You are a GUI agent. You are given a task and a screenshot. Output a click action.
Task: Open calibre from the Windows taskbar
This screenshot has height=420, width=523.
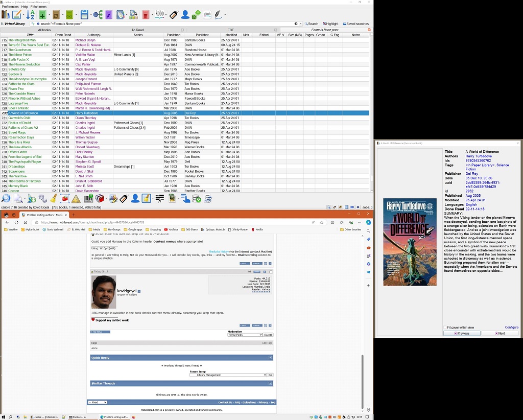pos(44,417)
